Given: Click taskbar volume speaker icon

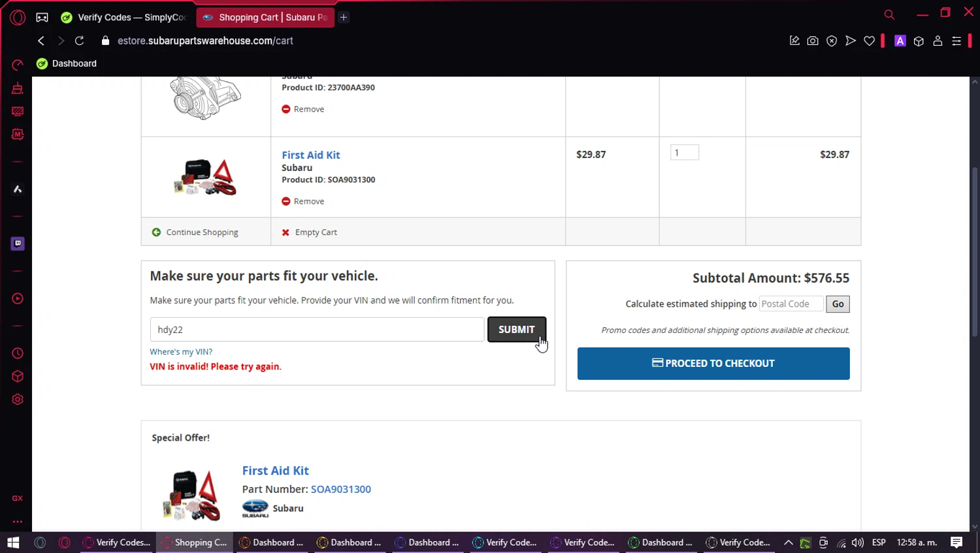Looking at the screenshot, I should pyautogui.click(x=858, y=543).
